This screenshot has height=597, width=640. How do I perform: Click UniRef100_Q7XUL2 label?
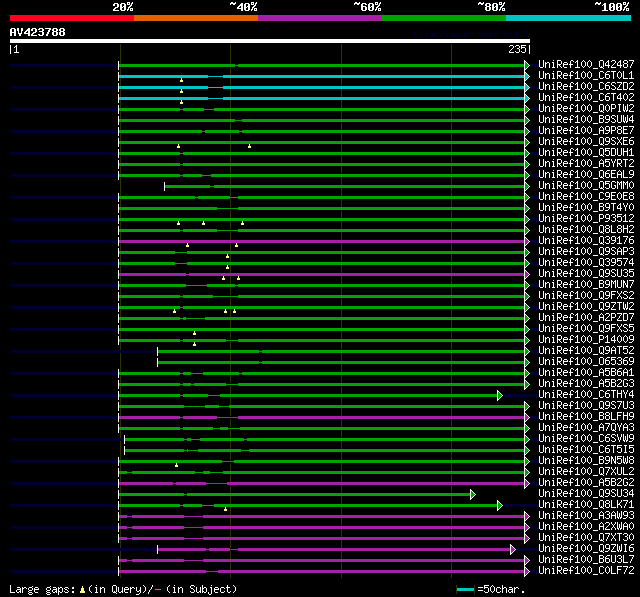pyautogui.click(x=586, y=472)
